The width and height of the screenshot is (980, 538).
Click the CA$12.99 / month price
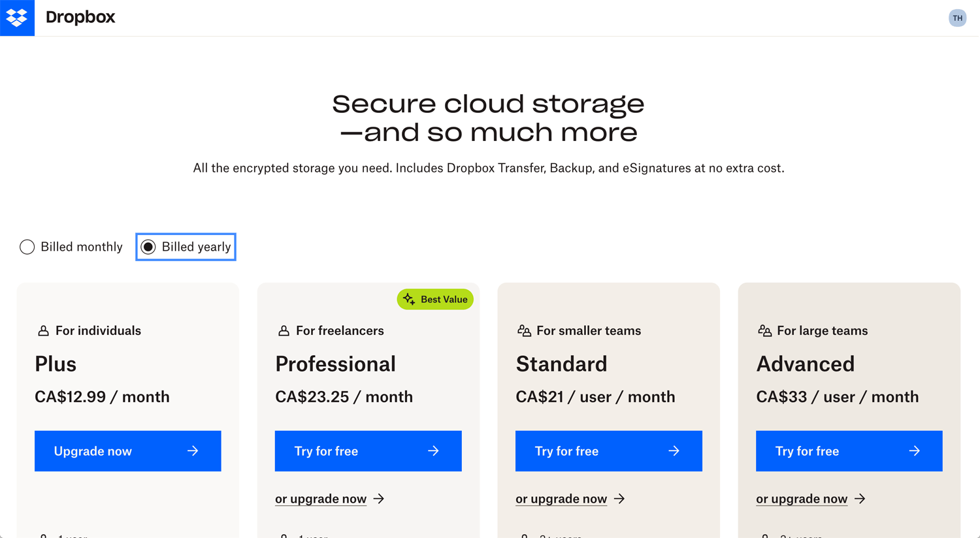point(102,397)
